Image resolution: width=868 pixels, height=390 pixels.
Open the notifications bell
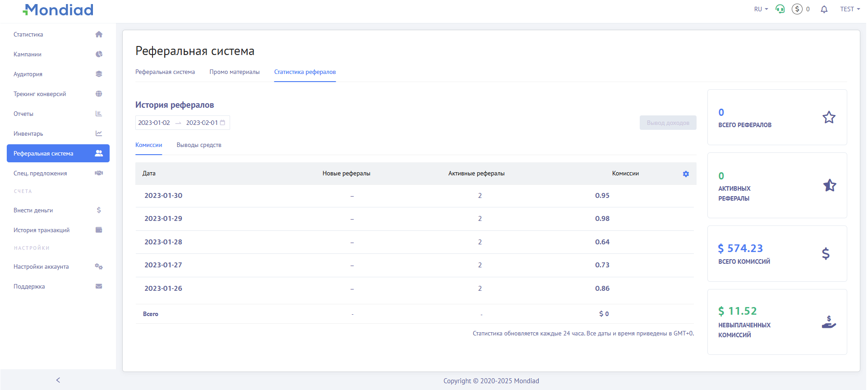pyautogui.click(x=824, y=9)
